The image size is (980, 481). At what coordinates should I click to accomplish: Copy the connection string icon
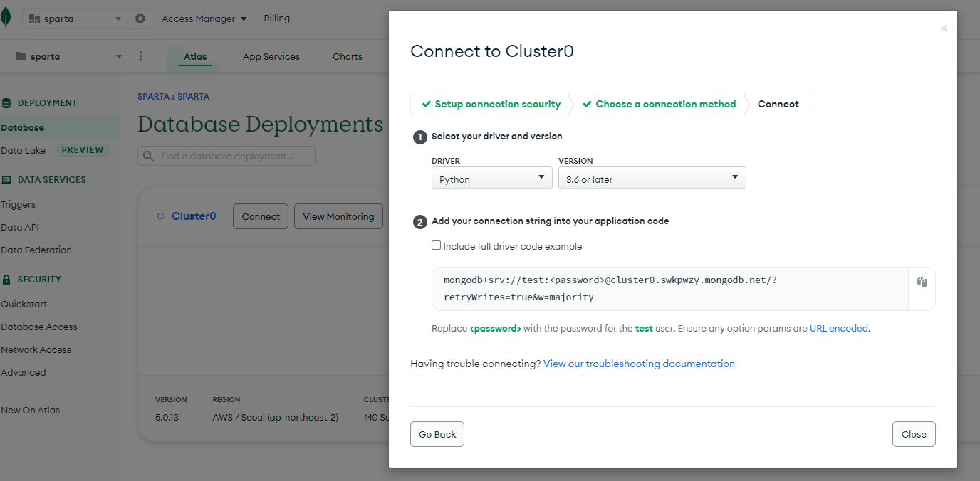922,282
